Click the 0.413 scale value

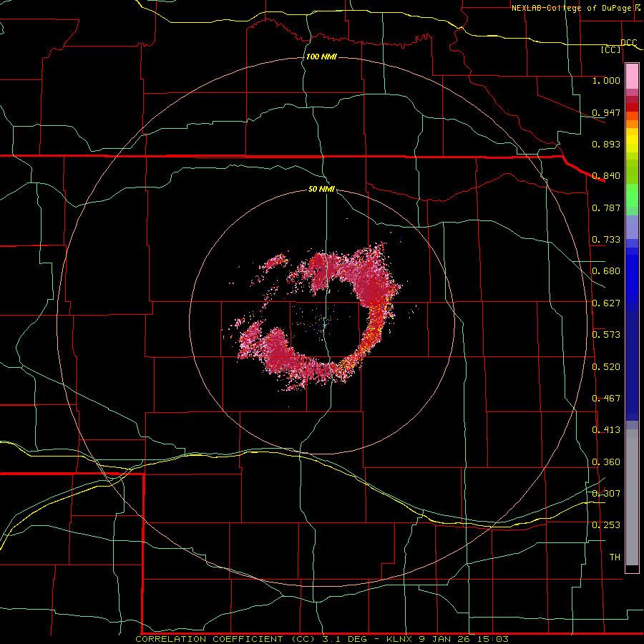(606, 430)
